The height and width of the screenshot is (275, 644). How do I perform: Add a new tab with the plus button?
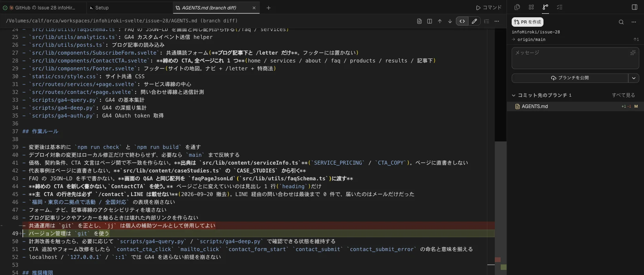269,7
